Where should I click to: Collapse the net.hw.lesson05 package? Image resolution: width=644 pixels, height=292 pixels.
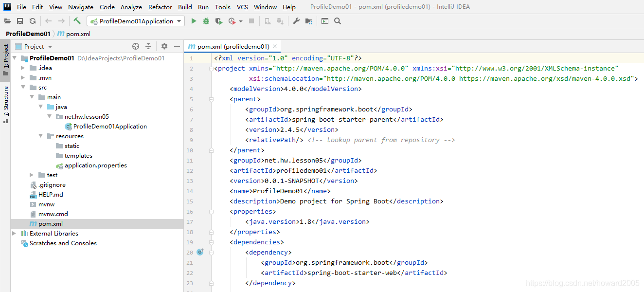pos(50,116)
